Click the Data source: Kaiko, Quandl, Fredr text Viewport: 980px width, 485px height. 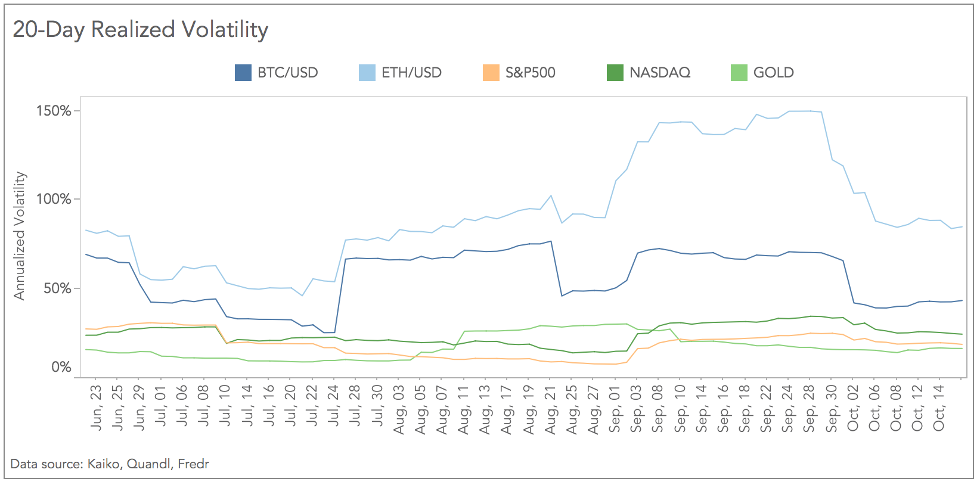click(110, 464)
